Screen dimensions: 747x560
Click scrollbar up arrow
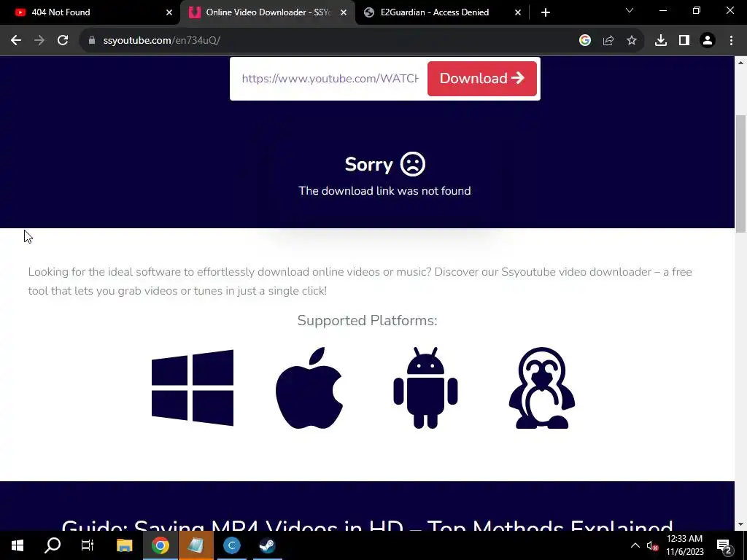tap(741, 63)
